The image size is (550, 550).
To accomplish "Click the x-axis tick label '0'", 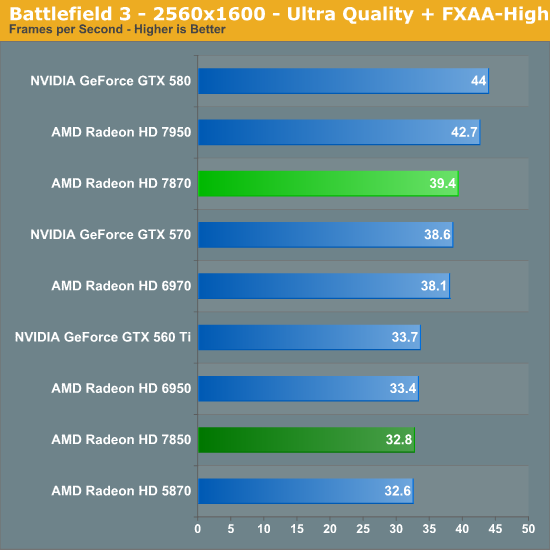I will point(197,529).
